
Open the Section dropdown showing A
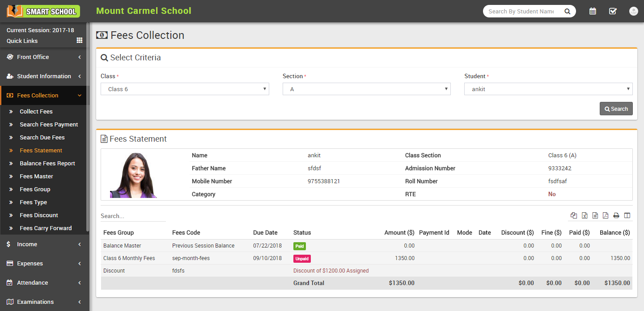tap(366, 89)
